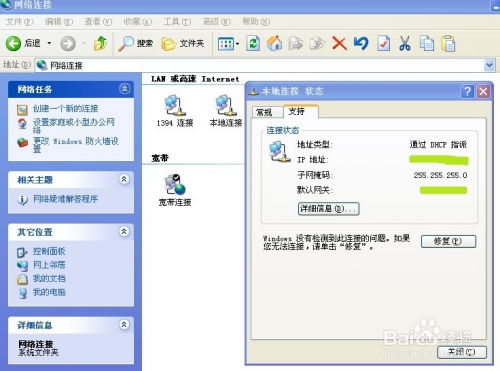Open 我的电脑 link
Screen dimensions: 500x371
click(x=49, y=292)
